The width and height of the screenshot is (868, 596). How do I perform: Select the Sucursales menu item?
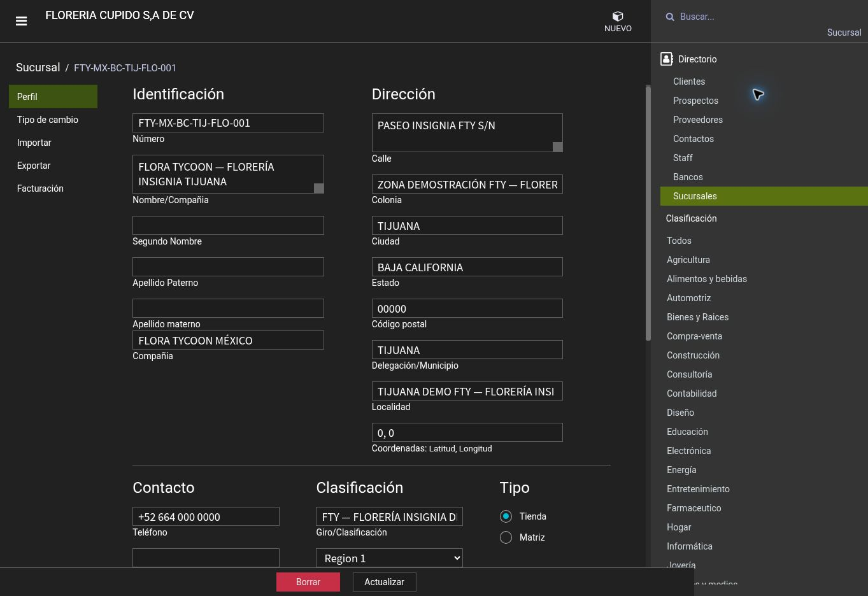(764, 196)
